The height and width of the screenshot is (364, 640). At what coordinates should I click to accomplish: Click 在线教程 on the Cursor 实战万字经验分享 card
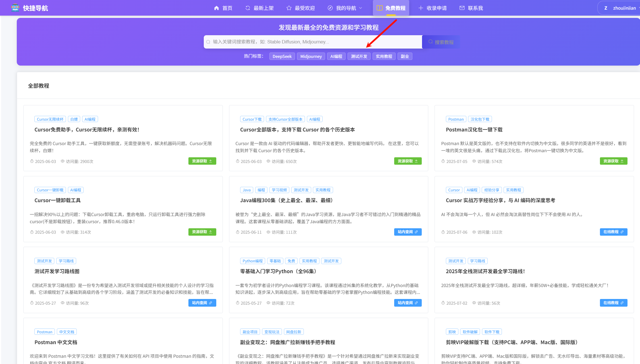613,232
